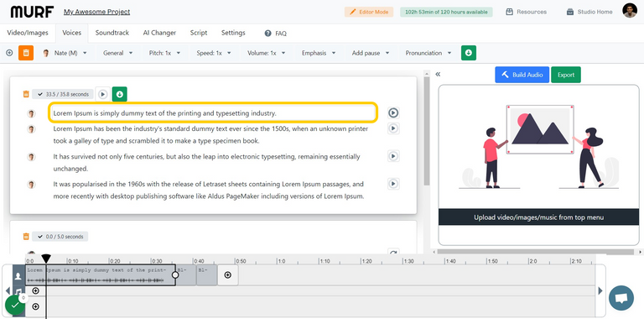Select the second 'Bl-' timeline block
This screenshot has width=644, height=319.
206,275
